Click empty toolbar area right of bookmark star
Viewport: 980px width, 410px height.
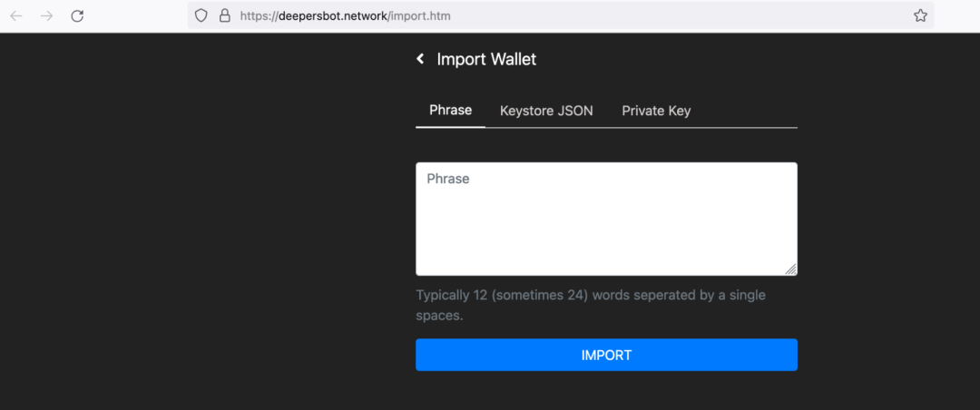[x=956, y=15]
